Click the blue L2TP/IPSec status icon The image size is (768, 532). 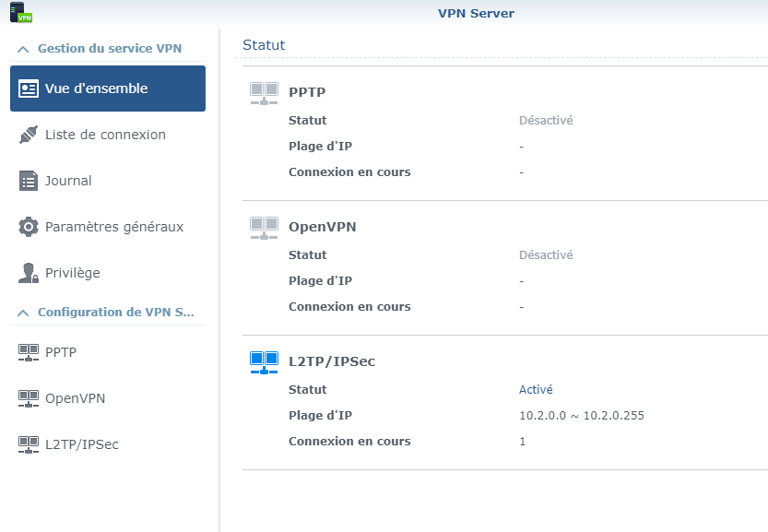pyautogui.click(x=264, y=362)
